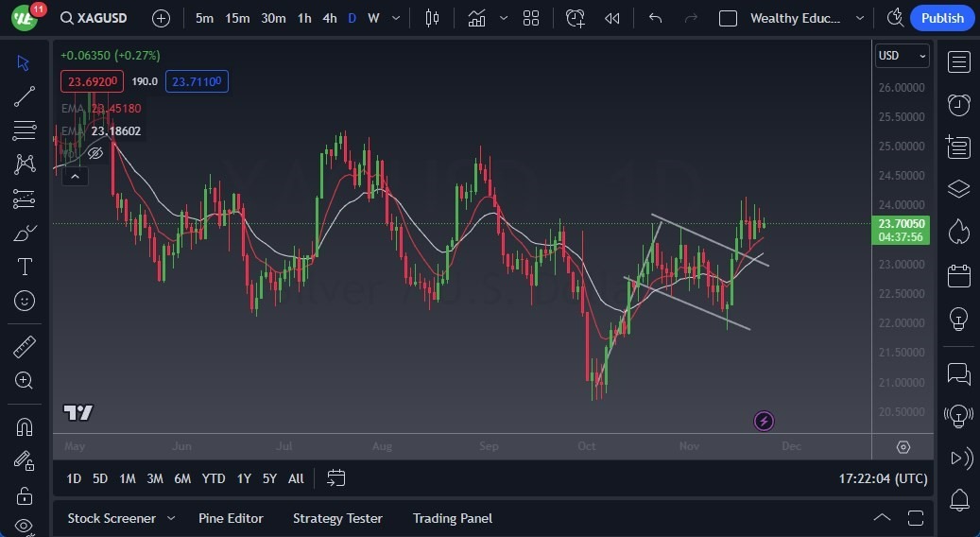
Task: Switch to the Strategy Tester tab
Action: [337, 518]
